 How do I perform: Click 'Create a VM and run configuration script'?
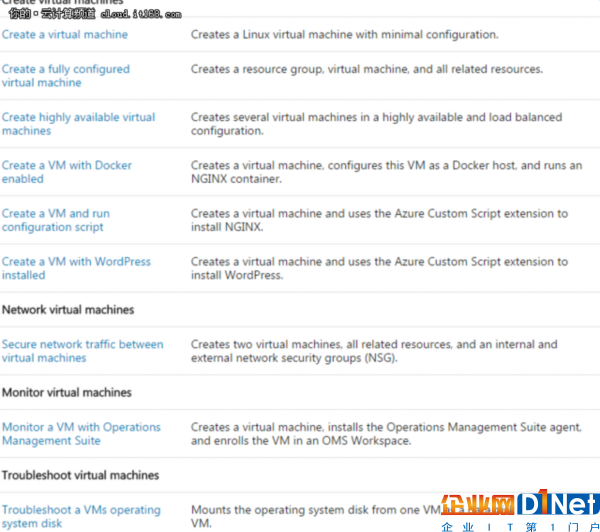56,220
